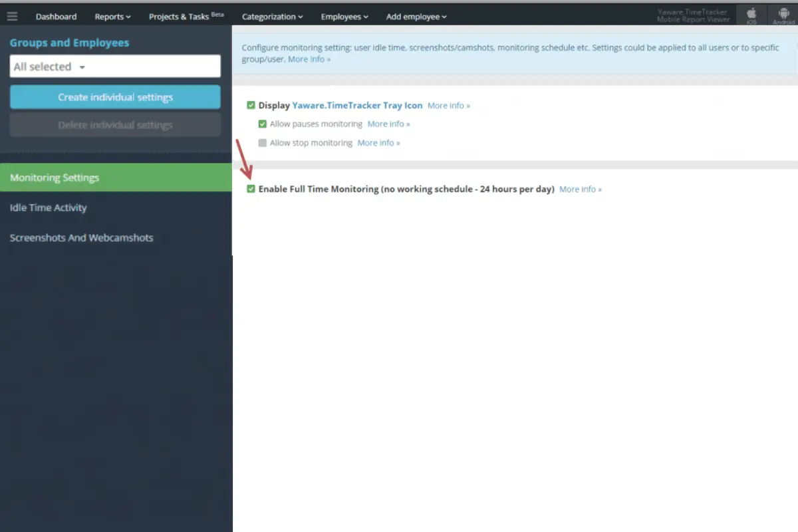The image size is (798, 532).
Task: Click the Yaware.TimeTracker Tray Icon link
Action: coord(357,105)
